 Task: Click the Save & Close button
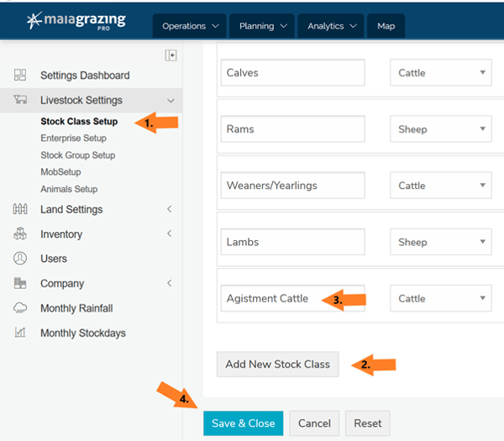(x=243, y=423)
